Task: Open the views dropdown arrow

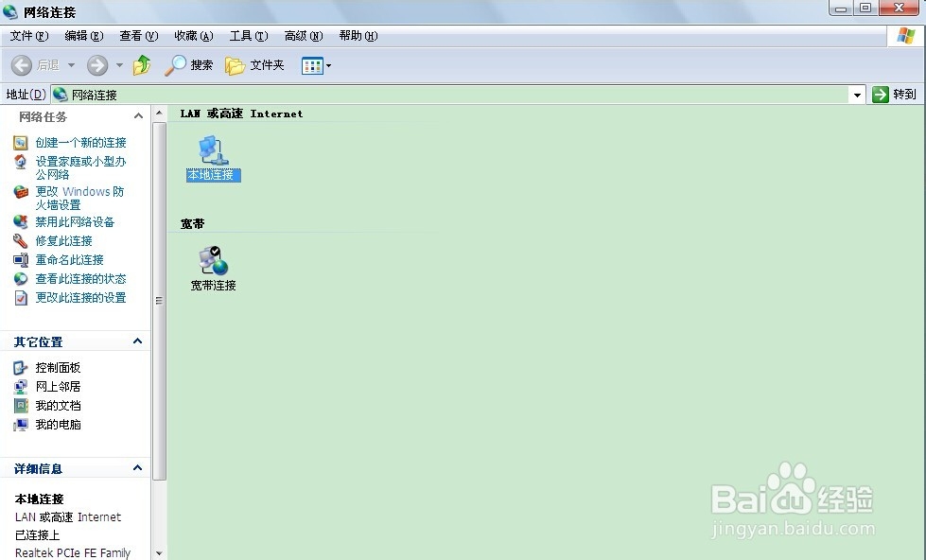Action: 328,65
